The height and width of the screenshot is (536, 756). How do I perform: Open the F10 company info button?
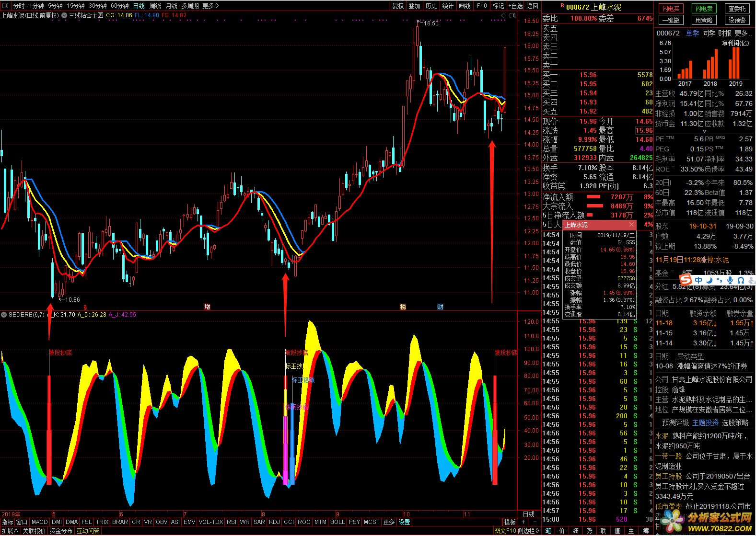click(x=482, y=6)
